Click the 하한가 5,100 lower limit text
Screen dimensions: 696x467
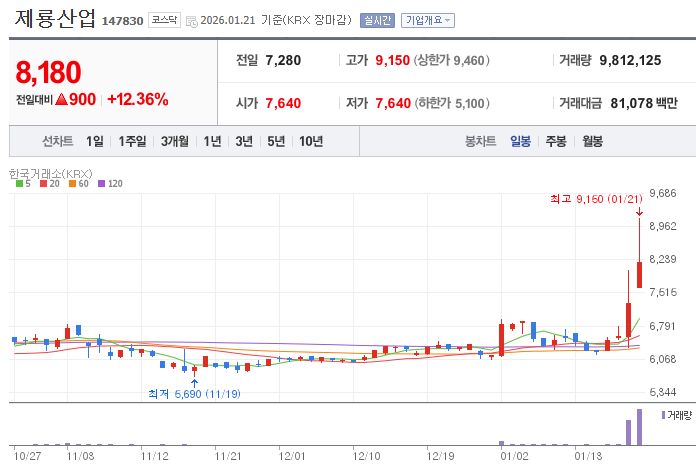coord(452,103)
